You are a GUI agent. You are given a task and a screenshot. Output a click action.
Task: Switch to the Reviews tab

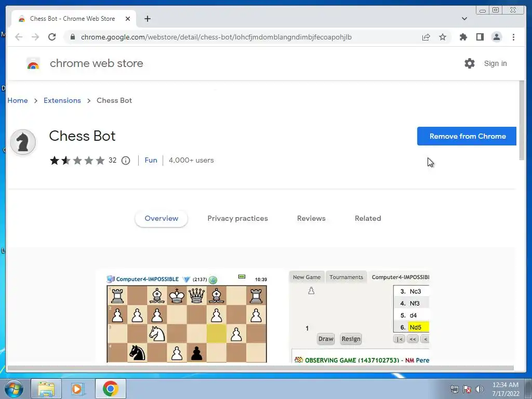[x=311, y=219]
